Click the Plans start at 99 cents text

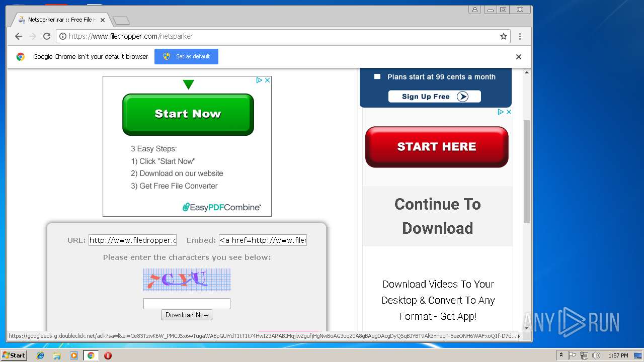441,77
